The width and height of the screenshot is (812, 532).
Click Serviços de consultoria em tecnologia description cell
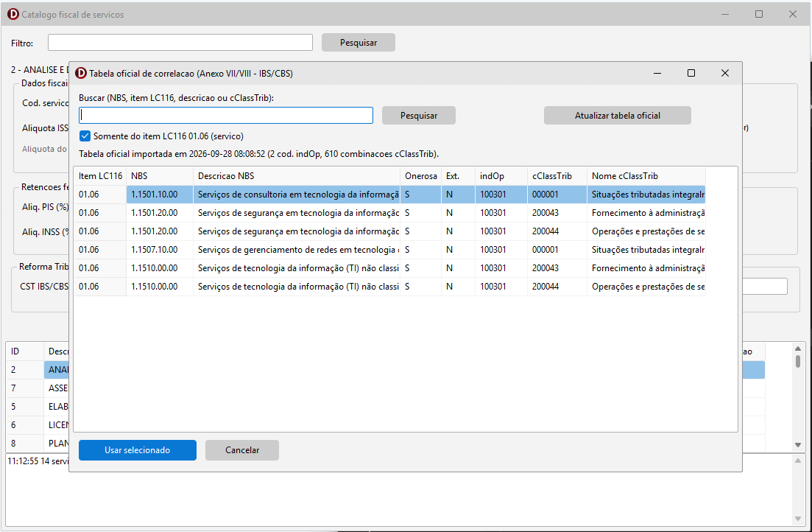pos(296,195)
